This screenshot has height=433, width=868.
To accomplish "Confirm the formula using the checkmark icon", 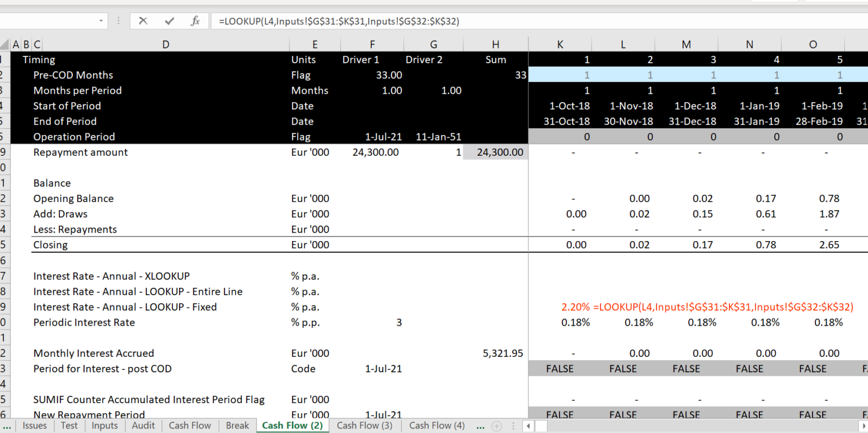I will (169, 21).
